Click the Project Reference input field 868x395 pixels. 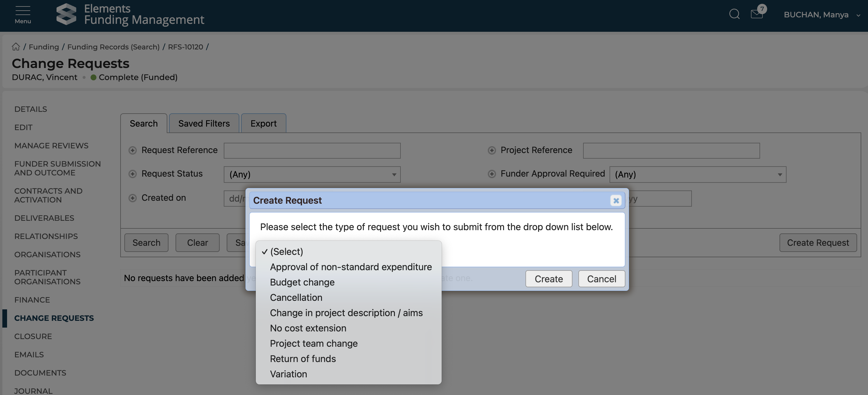(671, 151)
